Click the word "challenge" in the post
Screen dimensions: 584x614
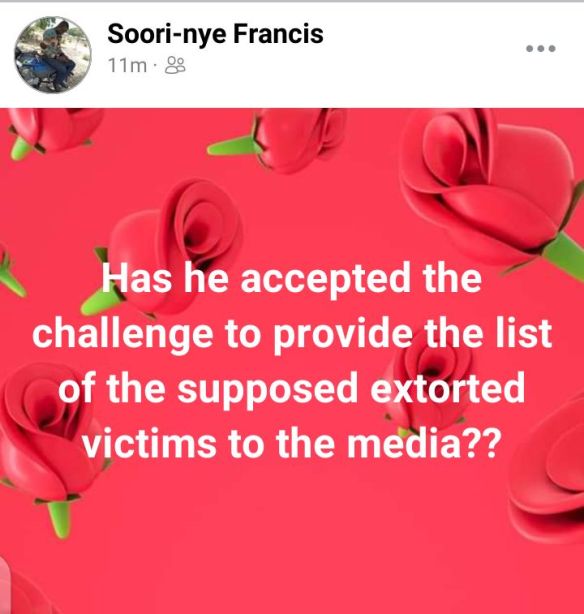(123, 336)
